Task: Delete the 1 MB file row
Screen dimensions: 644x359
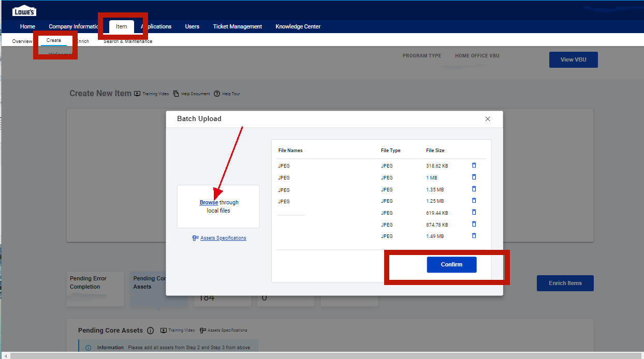Action: click(474, 177)
